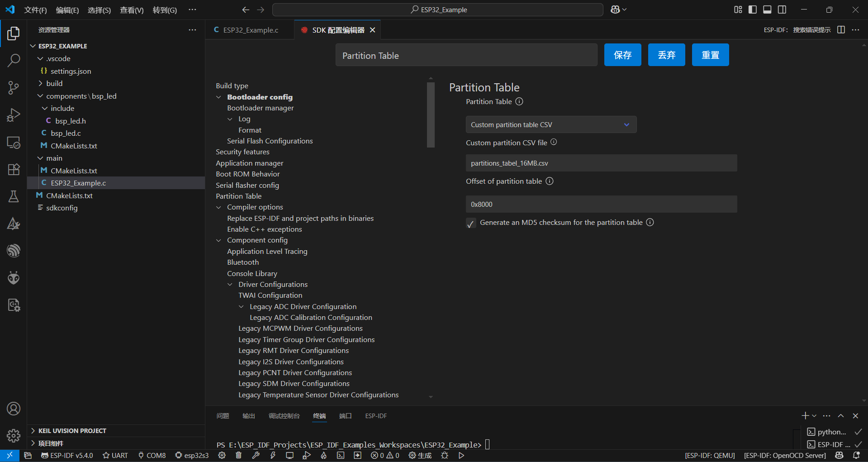Image resolution: width=868 pixels, height=462 pixels.
Task: Collapse the Compiler options node
Action: 219,207
